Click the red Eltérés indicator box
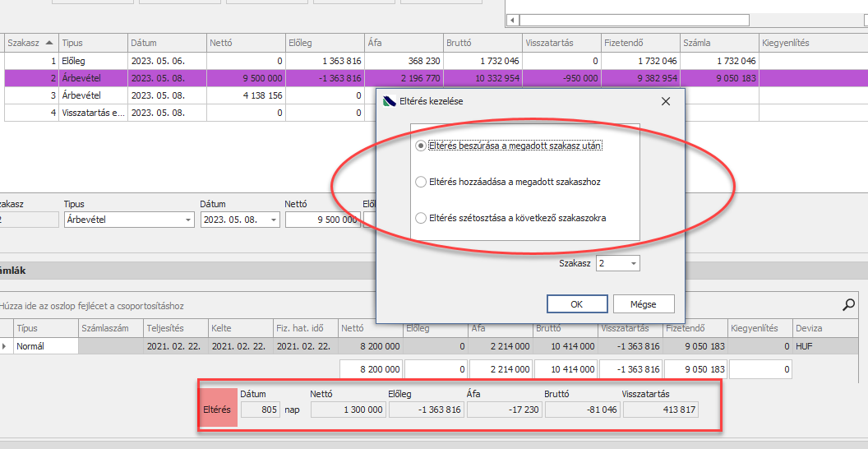 (218, 408)
